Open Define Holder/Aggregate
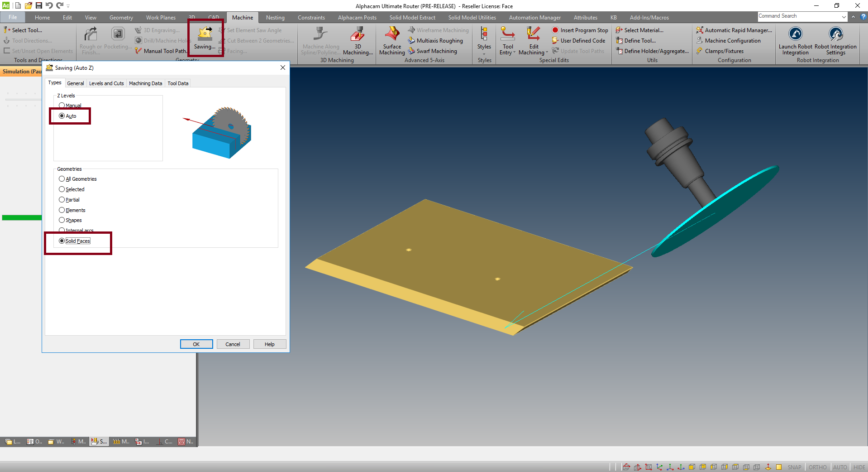The height and width of the screenshot is (472, 868). pyautogui.click(x=652, y=51)
